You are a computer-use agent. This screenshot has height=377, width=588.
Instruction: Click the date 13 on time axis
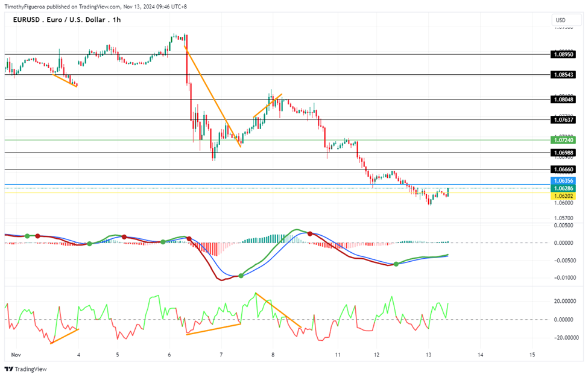coord(429,355)
